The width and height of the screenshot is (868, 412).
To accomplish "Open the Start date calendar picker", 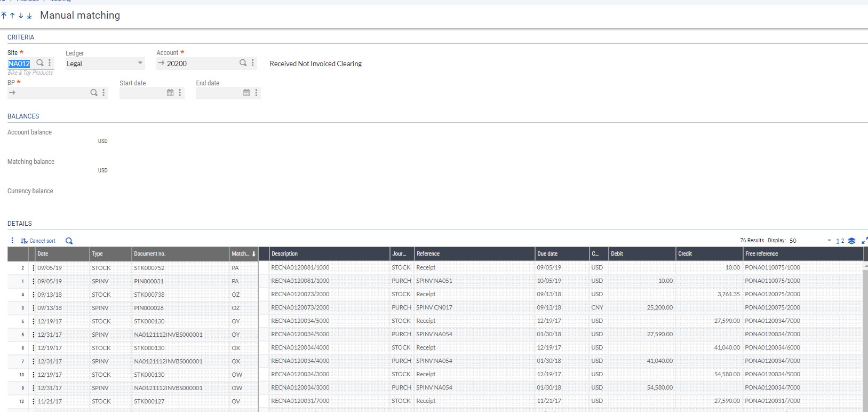I will (170, 93).
